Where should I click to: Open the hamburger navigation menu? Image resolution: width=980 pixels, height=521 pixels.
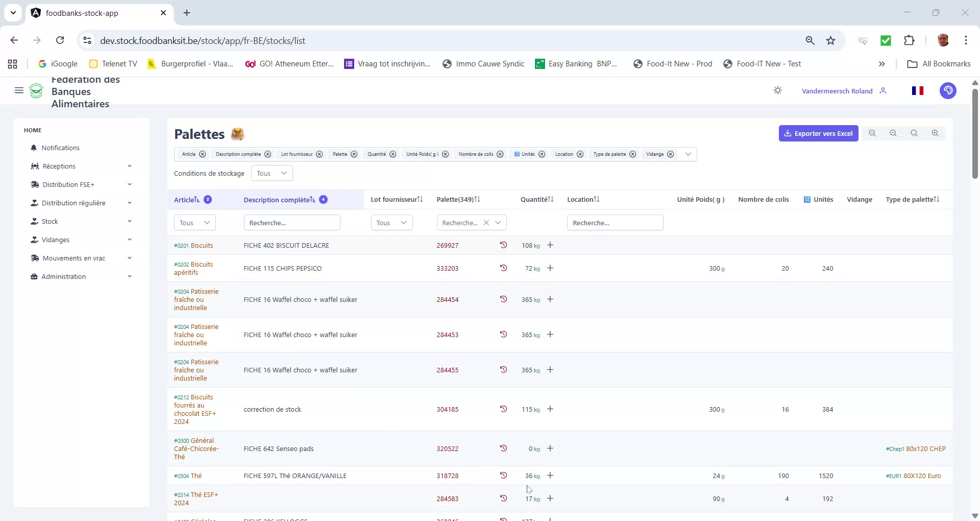[x=19, y=90]
